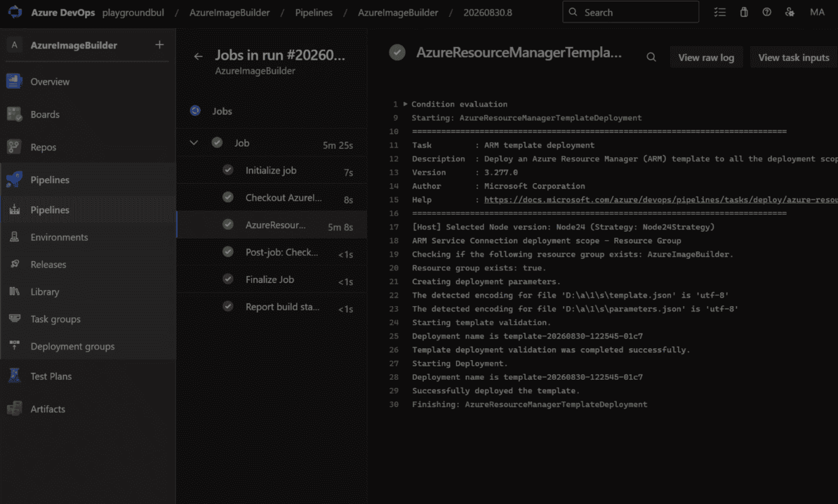Click the Azure DevOps logo icon
The height and width of the screenshot is (504, 838).
[15, 12]
